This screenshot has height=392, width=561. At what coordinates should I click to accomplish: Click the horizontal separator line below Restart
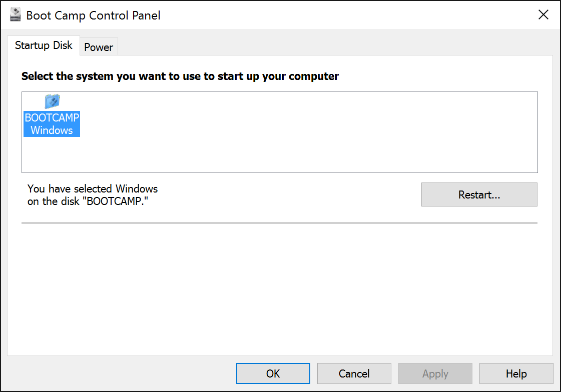279,223
